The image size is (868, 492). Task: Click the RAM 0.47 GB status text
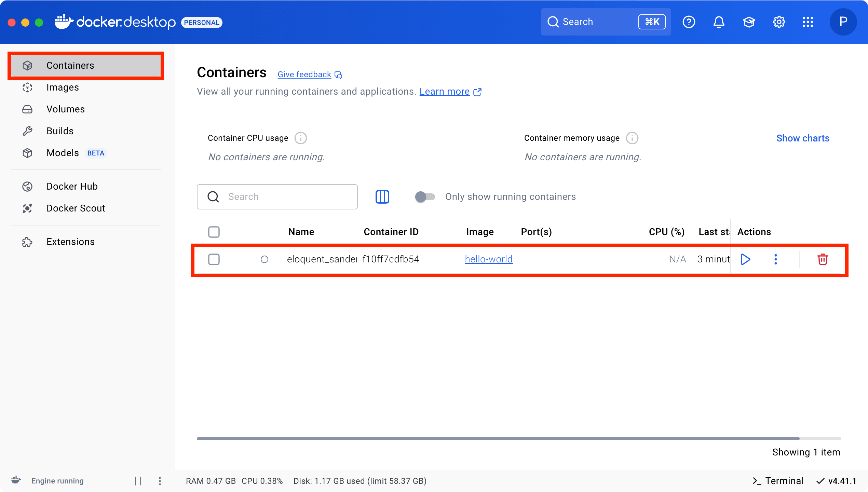pos(211,481)
